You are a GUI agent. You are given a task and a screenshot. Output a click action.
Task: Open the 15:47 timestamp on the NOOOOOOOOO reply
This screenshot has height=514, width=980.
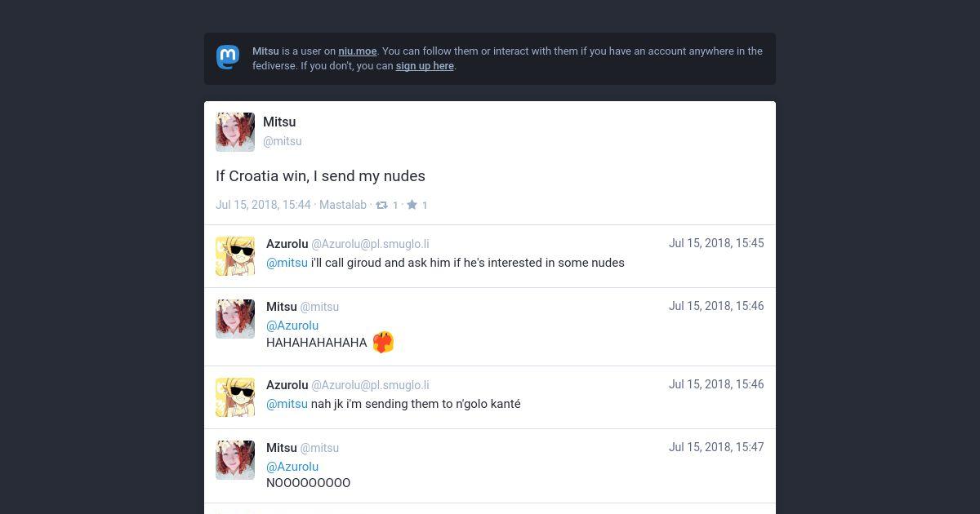pyautogui.click(x=716, y=447)
